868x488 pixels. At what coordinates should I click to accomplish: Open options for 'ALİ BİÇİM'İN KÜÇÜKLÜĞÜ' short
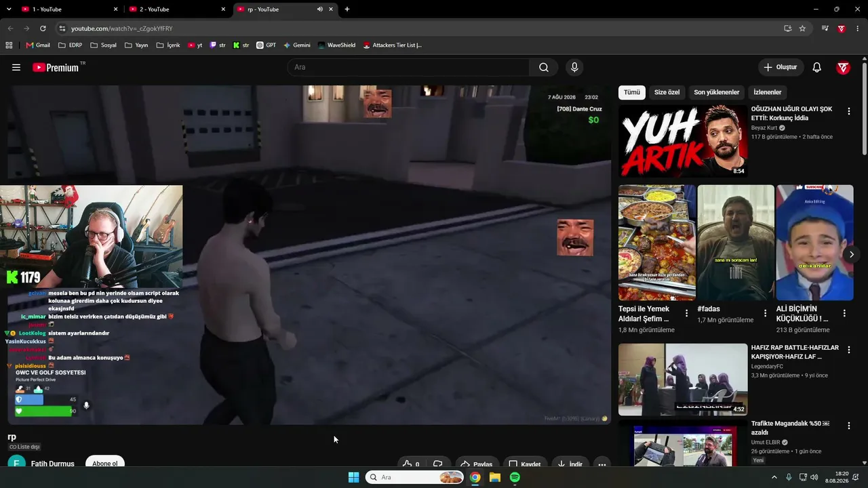pos(844,313)
